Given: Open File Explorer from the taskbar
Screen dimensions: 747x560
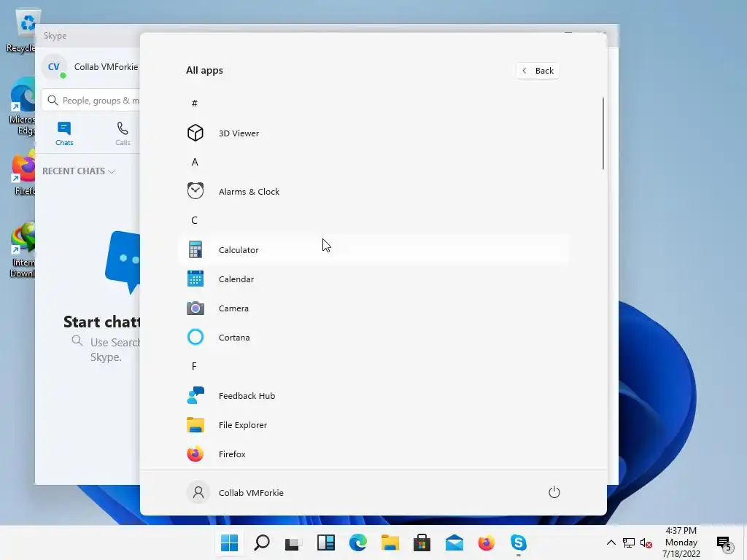Looking at the screenshot, I should (390, 542).
